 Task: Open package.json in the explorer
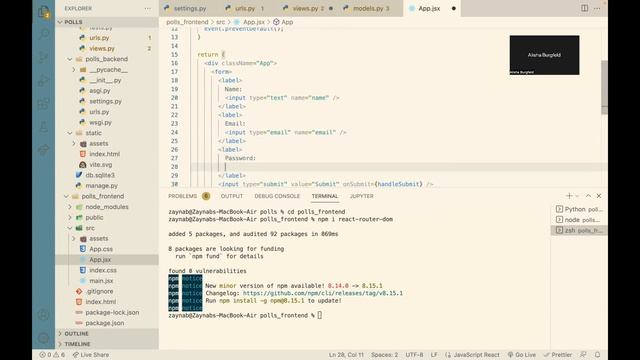coord(107,323)
